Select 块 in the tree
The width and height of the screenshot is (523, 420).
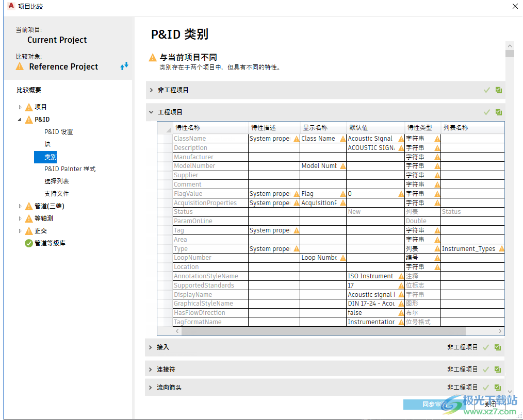47,144
